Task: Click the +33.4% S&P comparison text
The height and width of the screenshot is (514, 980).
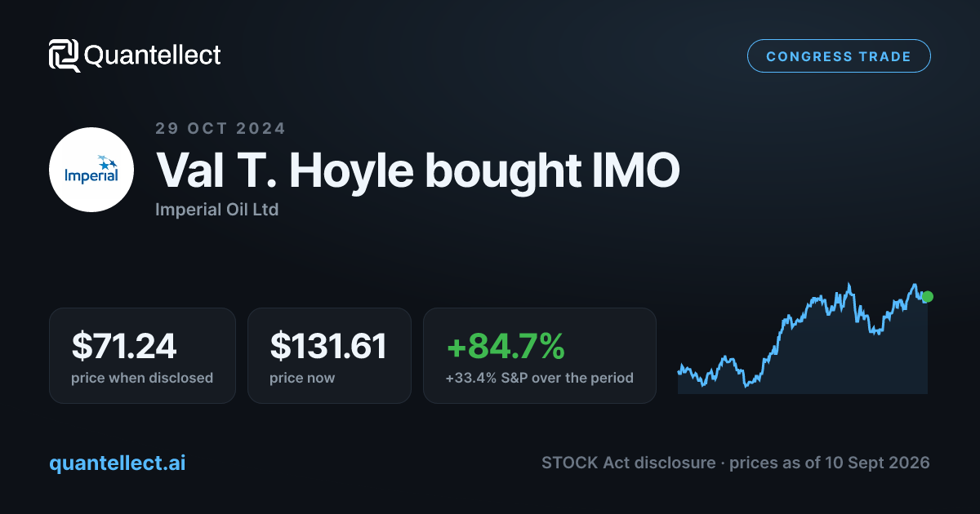Action: click(539, 378)
